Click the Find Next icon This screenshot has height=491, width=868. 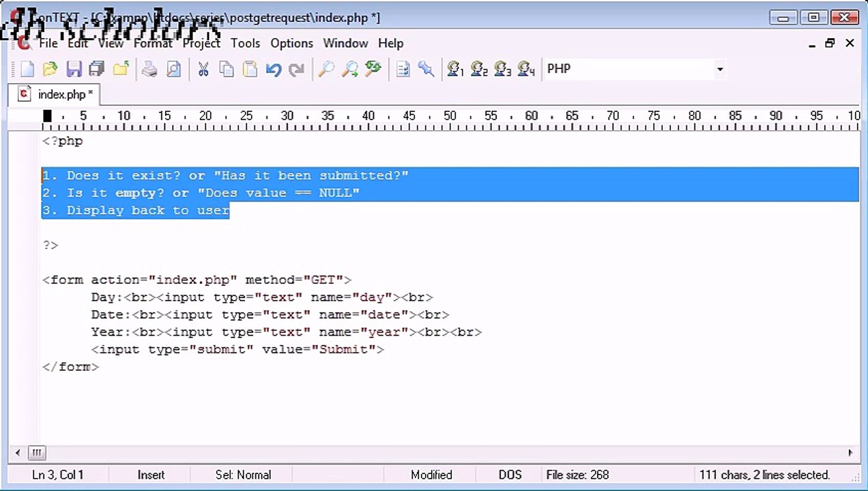point(349,69)
